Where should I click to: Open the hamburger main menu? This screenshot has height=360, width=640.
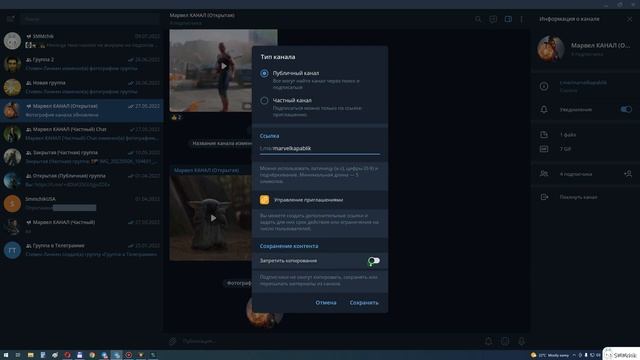pyautogui.click(x=10, y=19)
